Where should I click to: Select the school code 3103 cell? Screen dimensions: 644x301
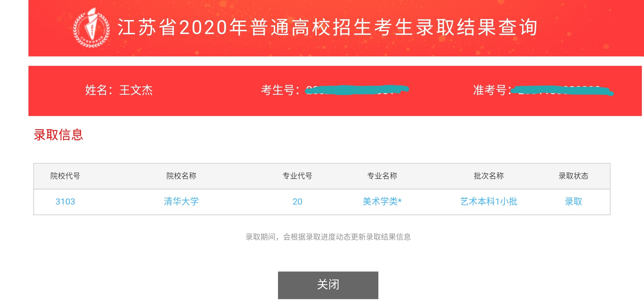[x=65, y=202]
